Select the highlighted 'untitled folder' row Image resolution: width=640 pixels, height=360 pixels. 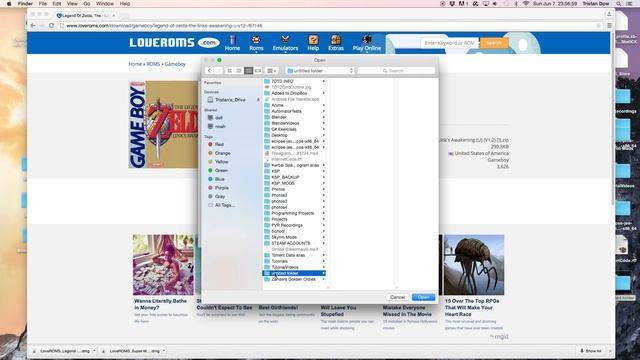(294, 273)
